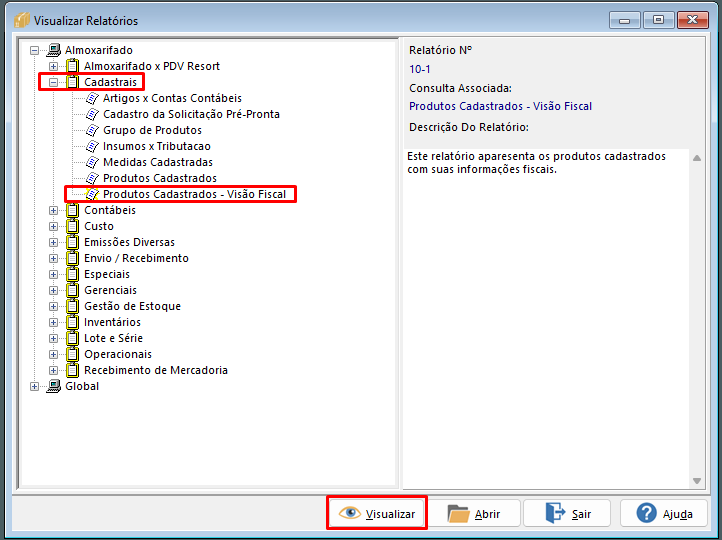Click report icon of Medidas Cadastradas
Viewport: 722px width, 540px height.
coord(93,162)
